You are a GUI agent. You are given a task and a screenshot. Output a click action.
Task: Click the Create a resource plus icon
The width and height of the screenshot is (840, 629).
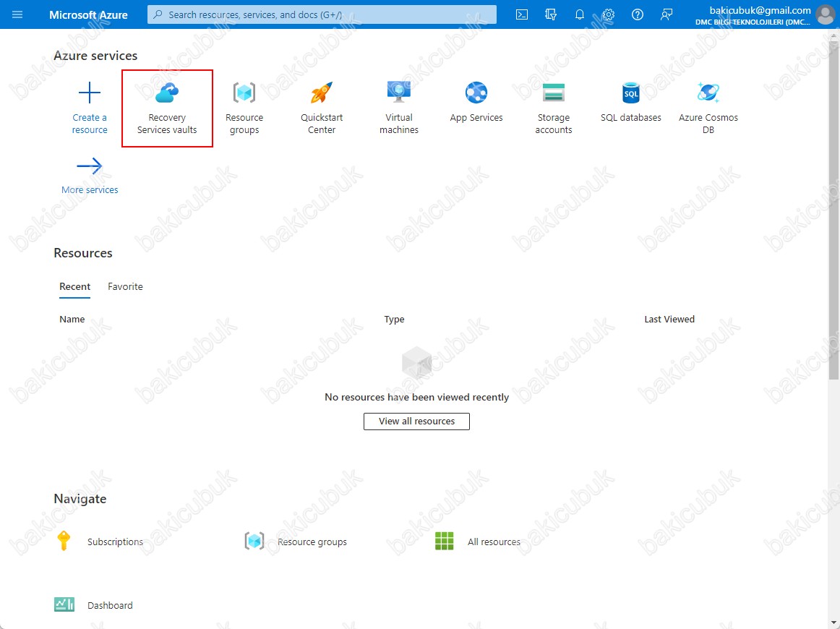point(90,93)
